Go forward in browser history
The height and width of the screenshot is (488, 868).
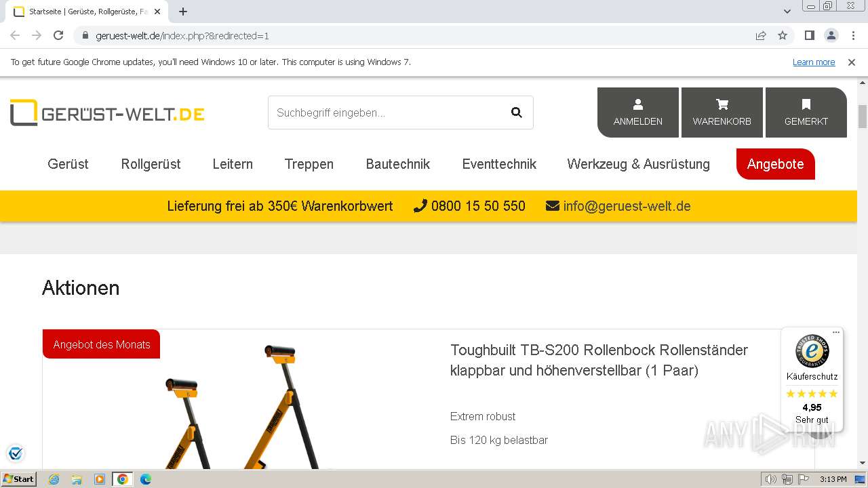37,36
